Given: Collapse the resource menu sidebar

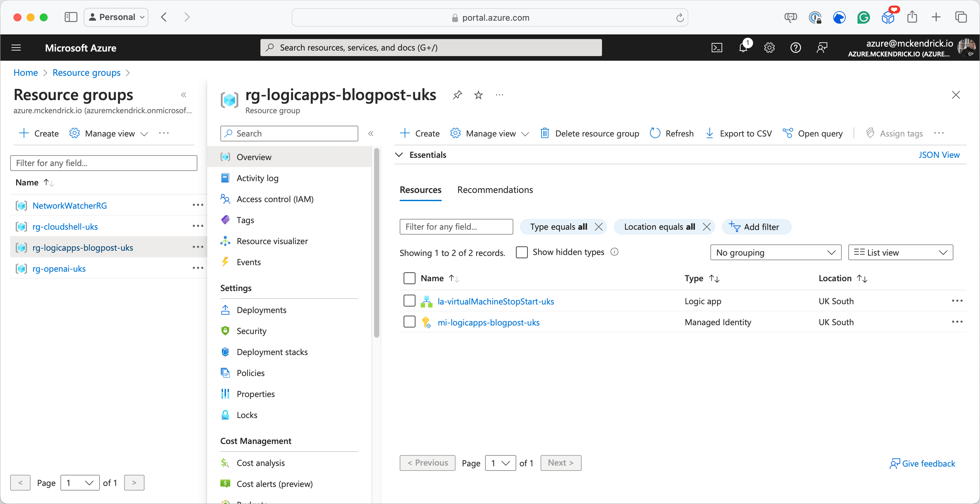Looking at the screenshot, I should (370, 134).
